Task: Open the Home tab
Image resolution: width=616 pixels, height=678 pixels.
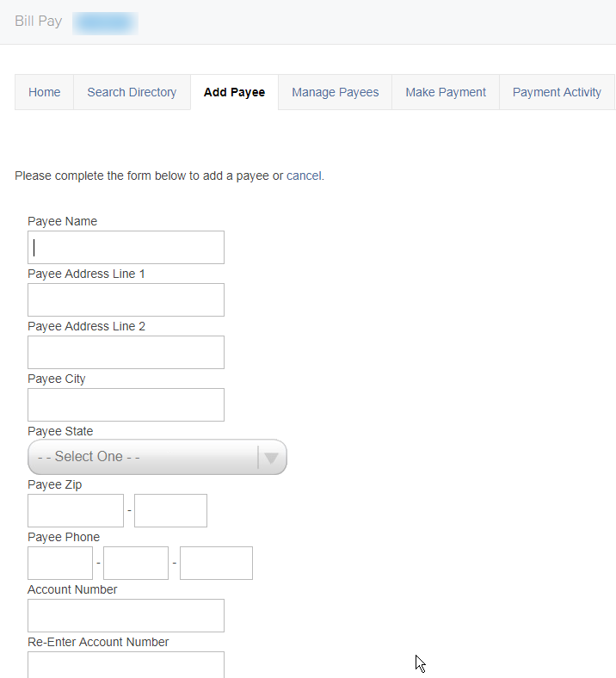Action: tap(44, 92)
